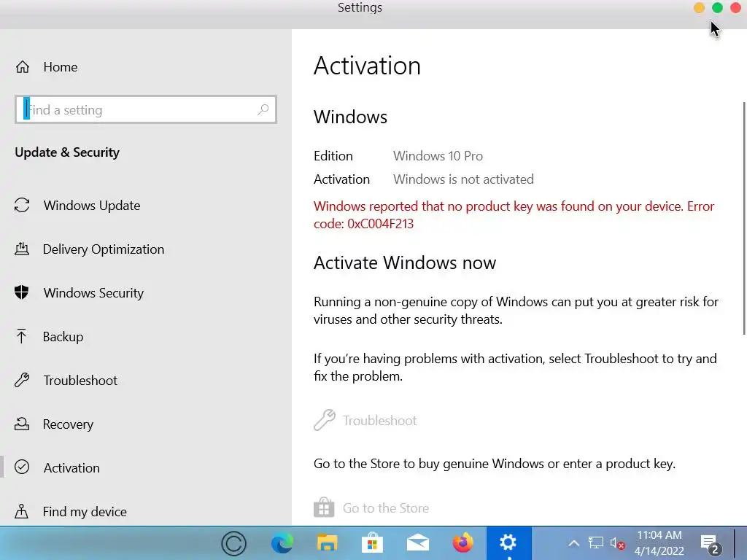
Task: Select Activation in the sidebar
Action: [146, 467]
